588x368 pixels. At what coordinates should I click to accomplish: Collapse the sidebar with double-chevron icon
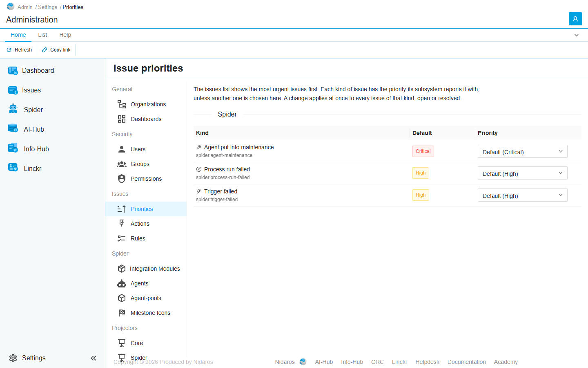[x=94, y=358]
